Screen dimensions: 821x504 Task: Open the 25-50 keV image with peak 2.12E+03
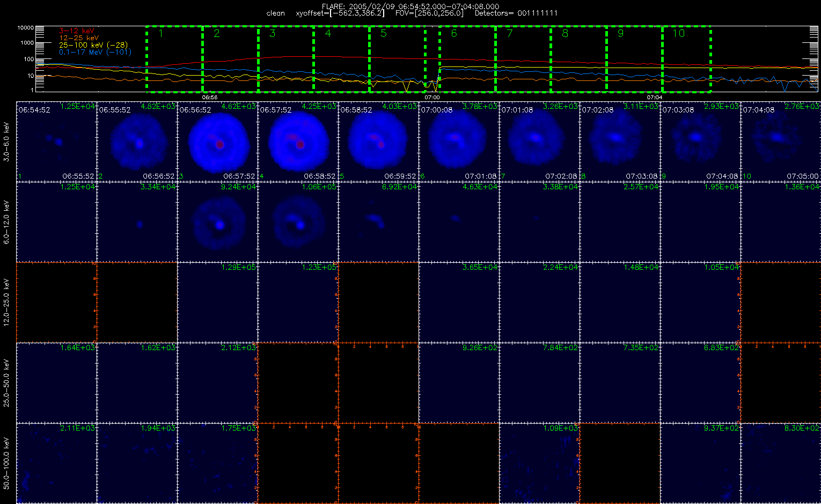click(x=217, y=382)
